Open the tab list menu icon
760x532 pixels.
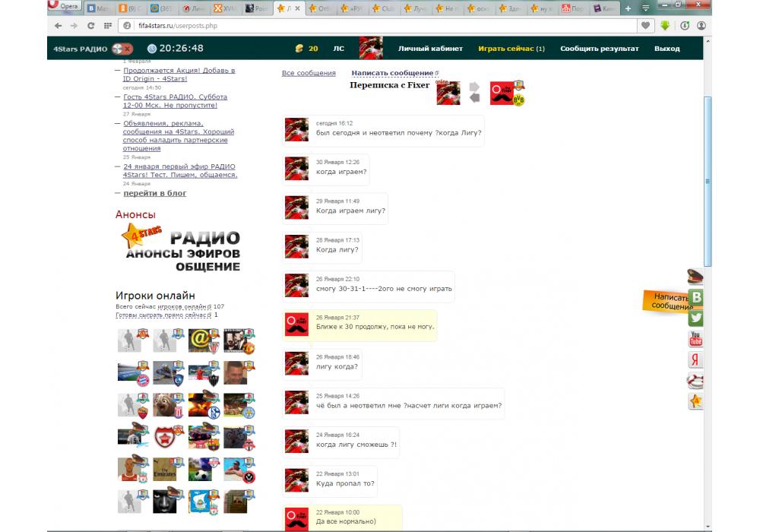click(645, 8)
